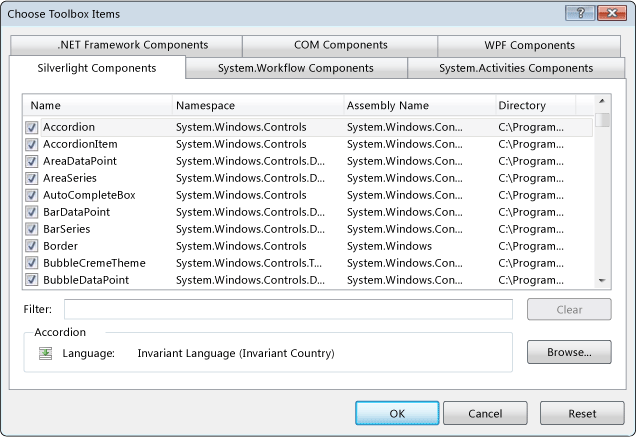Sort by Directory column header

coord(535,105)
